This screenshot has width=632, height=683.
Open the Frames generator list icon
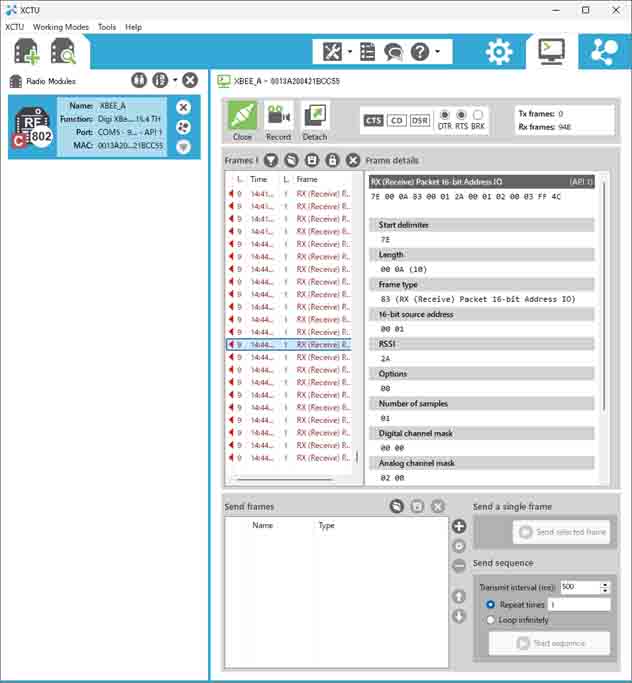tap(367, 52)
